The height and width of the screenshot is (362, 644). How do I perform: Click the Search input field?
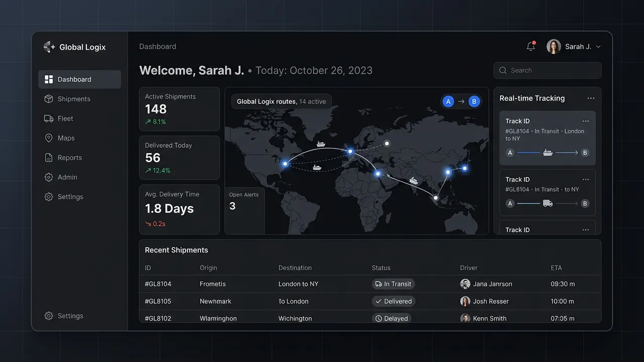click(547, 70)
